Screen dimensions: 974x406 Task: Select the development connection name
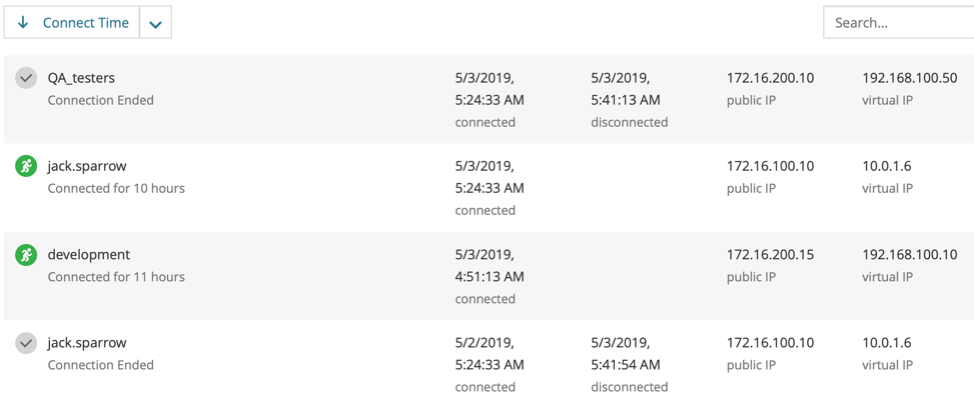pyautogui.click(x=89, y=255)
